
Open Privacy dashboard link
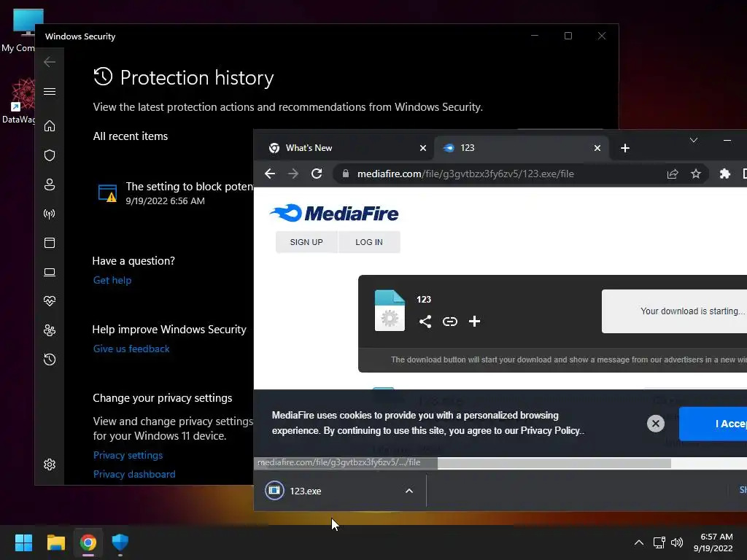pyautogui.click(x=134, y=474)
